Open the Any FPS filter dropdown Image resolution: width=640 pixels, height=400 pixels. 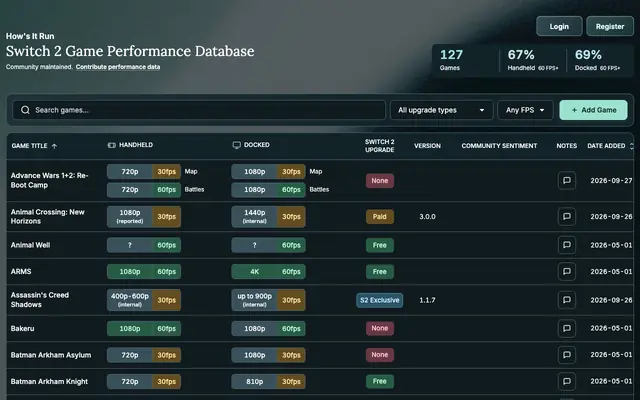(x=525, y=110)
